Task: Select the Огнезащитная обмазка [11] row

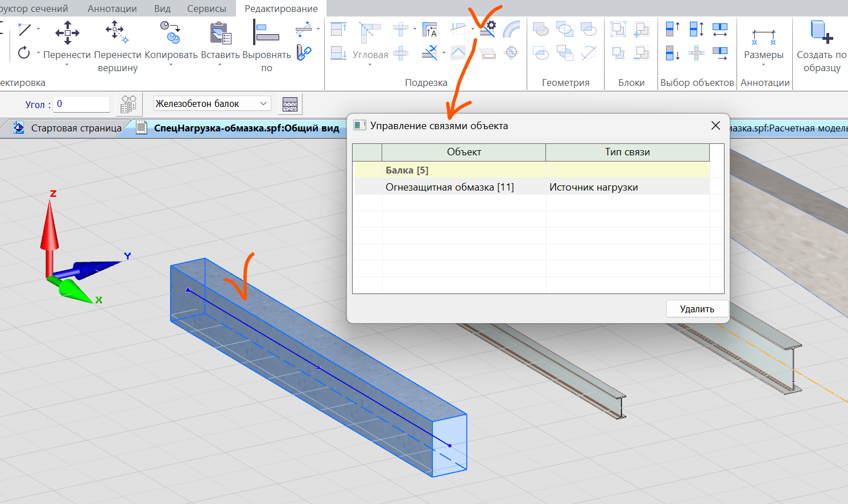Action: tap(449, 187)
